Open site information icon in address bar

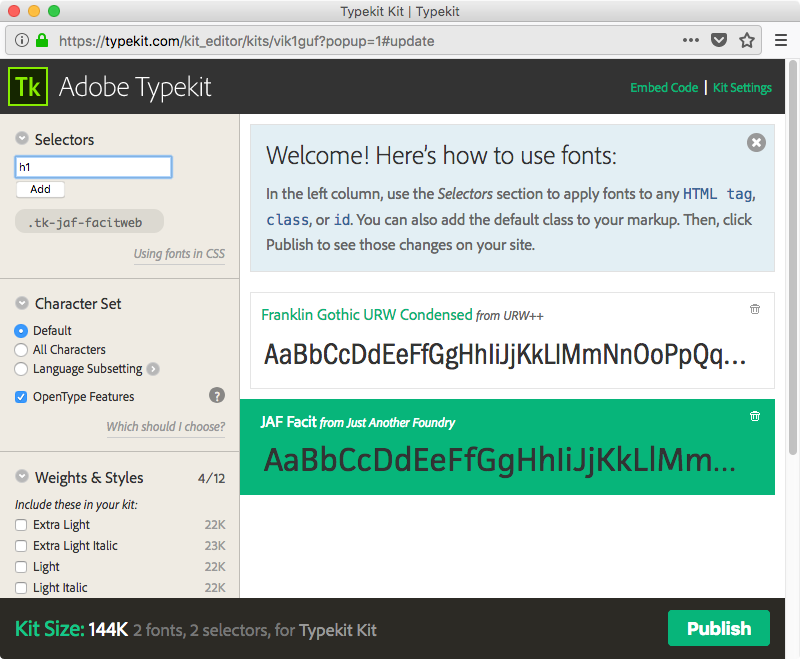click(x=21, y=40)
